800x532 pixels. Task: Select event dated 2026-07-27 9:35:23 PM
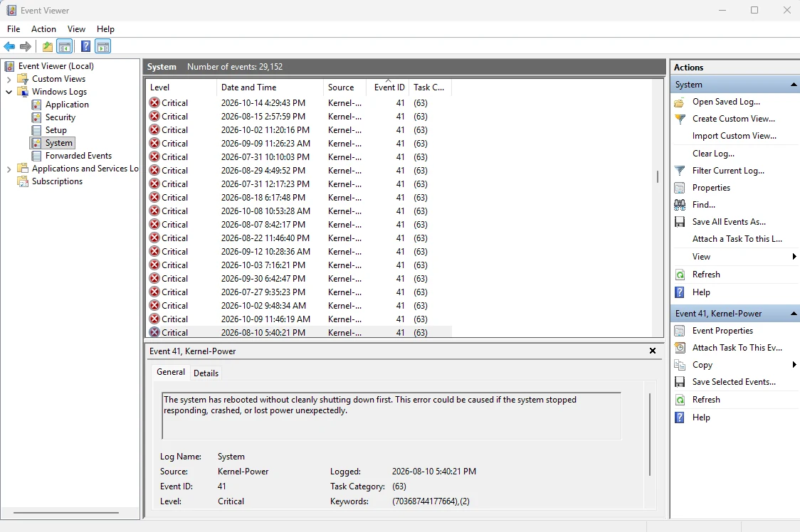[299, 292]
